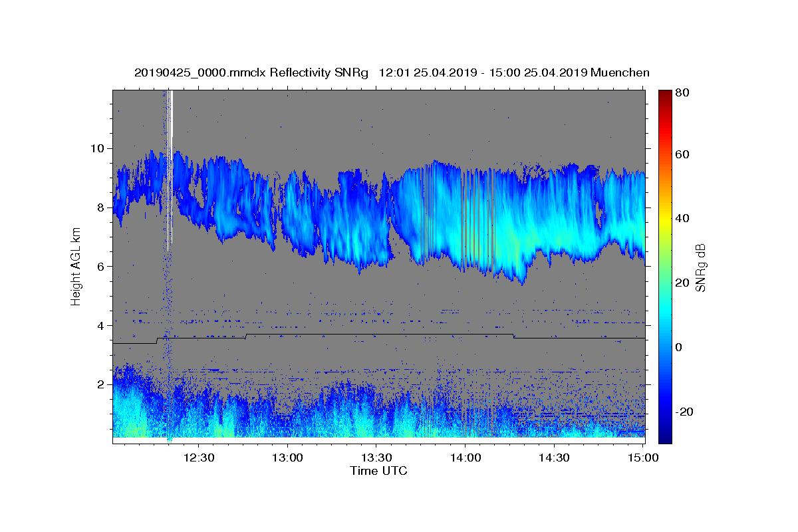The height and width of the screenshot is (532, 798).
Task: Click the plot title mentioning Muenchen
Action: click(x=392, y=72)
